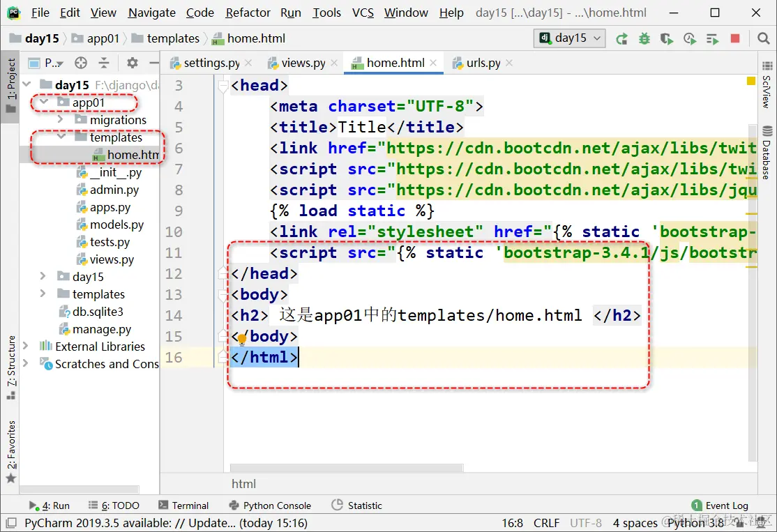The width and height of the screenshot is (777, 532).
Task: Open the Statistic tool window
Action: point(357,506)
